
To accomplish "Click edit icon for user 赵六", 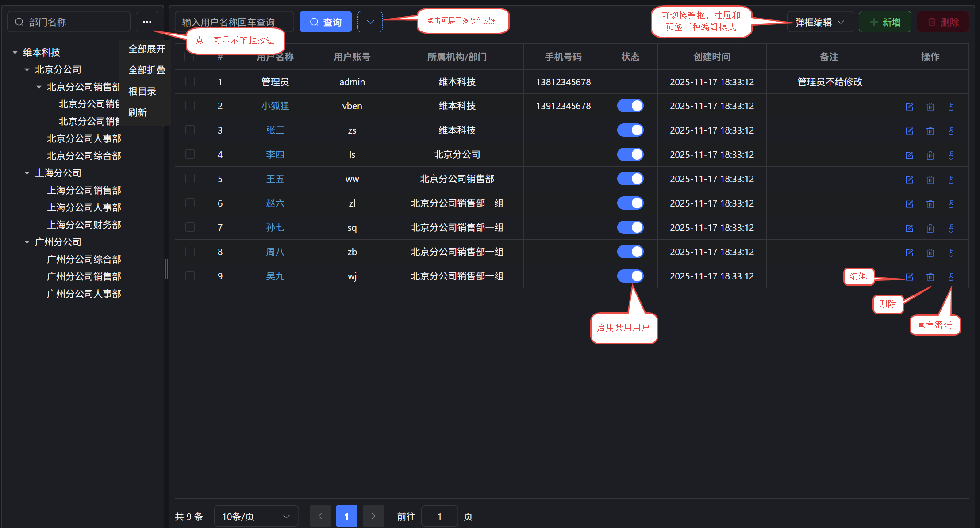I will coord(909,204).
